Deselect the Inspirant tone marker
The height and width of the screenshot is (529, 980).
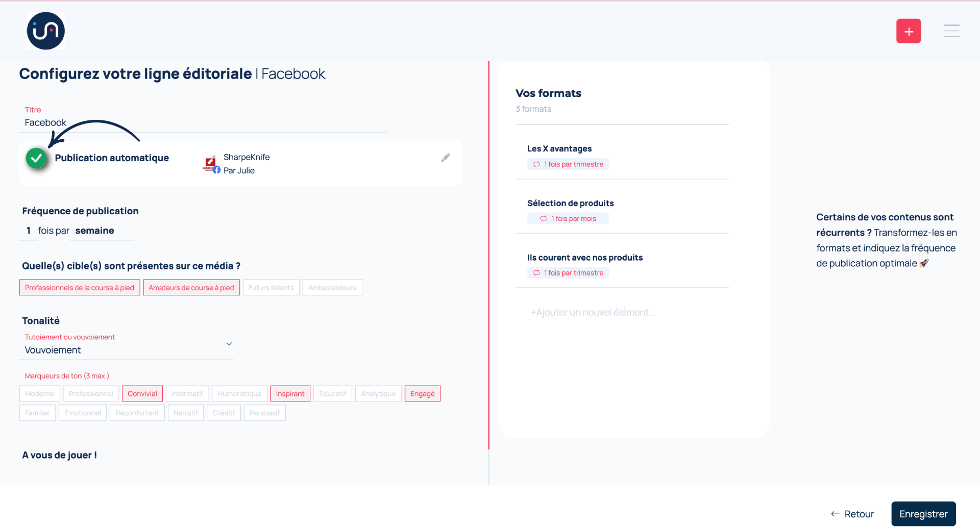[x=290, y=394]
